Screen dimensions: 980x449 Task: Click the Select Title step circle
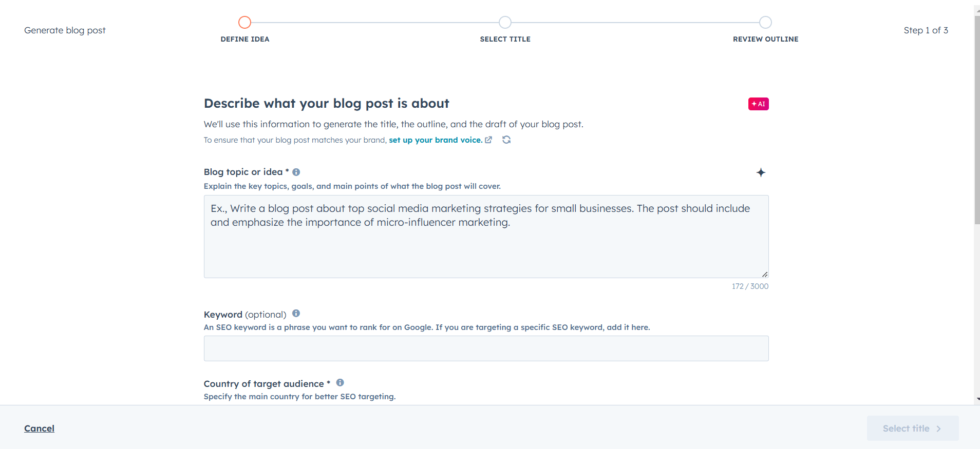pyautogui.click(x=505, y=22)
